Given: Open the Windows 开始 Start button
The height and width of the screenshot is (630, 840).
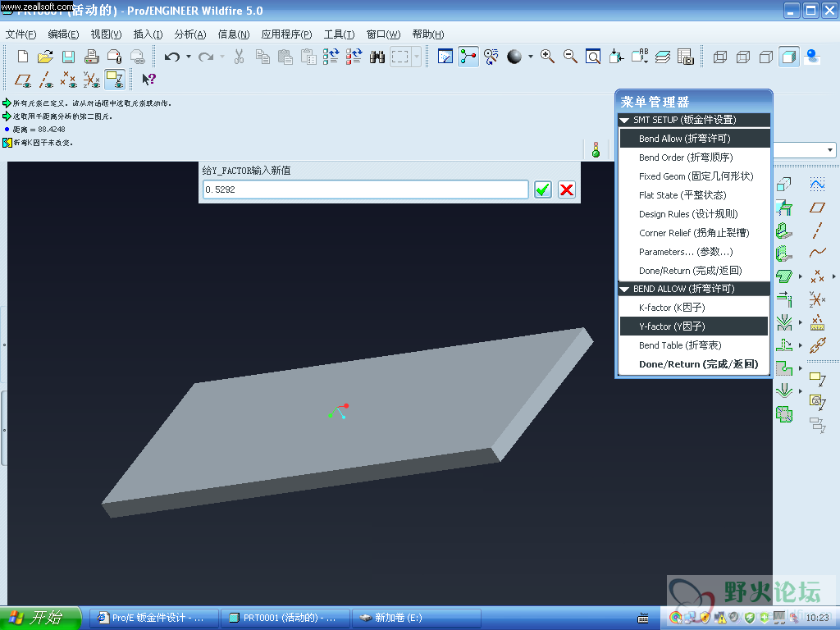Looking at the screenshot, I should click(x=40, y=619).
